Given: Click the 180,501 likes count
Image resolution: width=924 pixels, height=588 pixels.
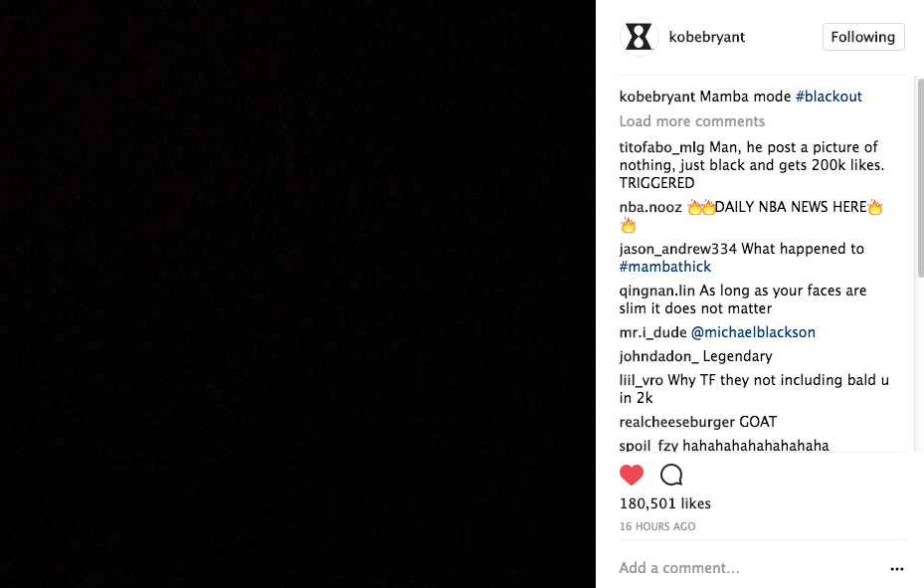Looking at the screenshot, I should click(665, 503).
